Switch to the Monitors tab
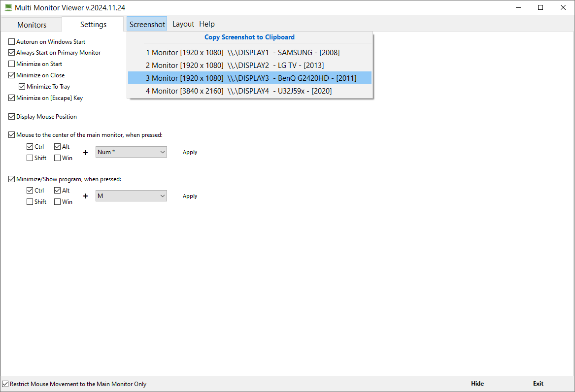Screen dimensions: 575x392 pyautogui.click(x=32, y=25)
